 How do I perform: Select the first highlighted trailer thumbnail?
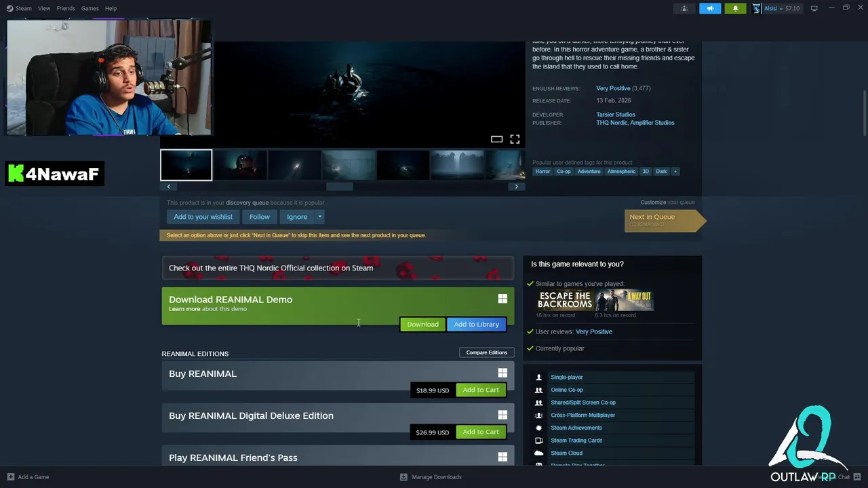click(186, 165)
